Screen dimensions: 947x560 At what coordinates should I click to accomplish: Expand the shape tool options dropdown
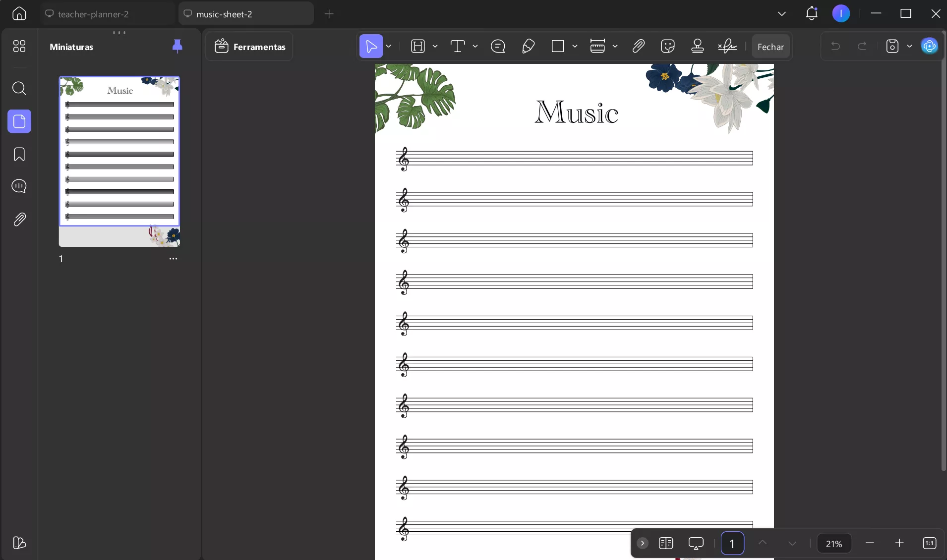574,46
